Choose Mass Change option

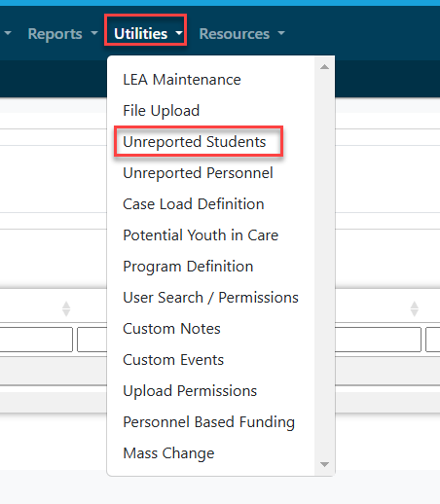click(x=168, y=453)
